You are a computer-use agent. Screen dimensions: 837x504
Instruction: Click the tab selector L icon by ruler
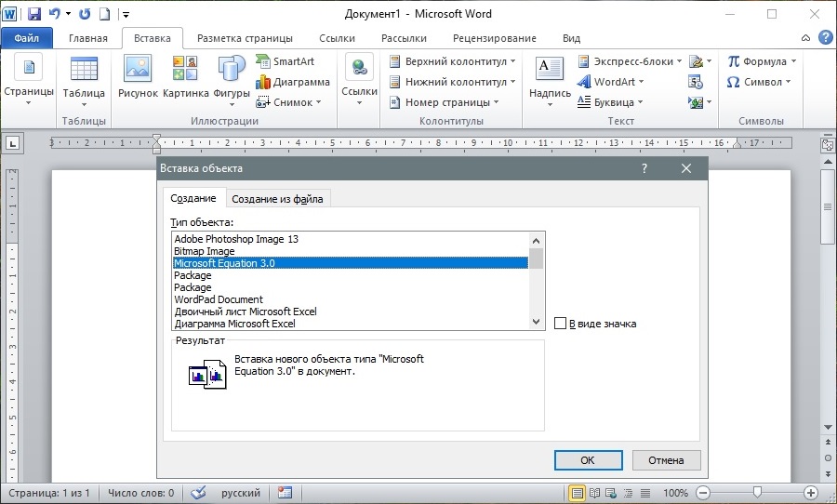point(13,143)
